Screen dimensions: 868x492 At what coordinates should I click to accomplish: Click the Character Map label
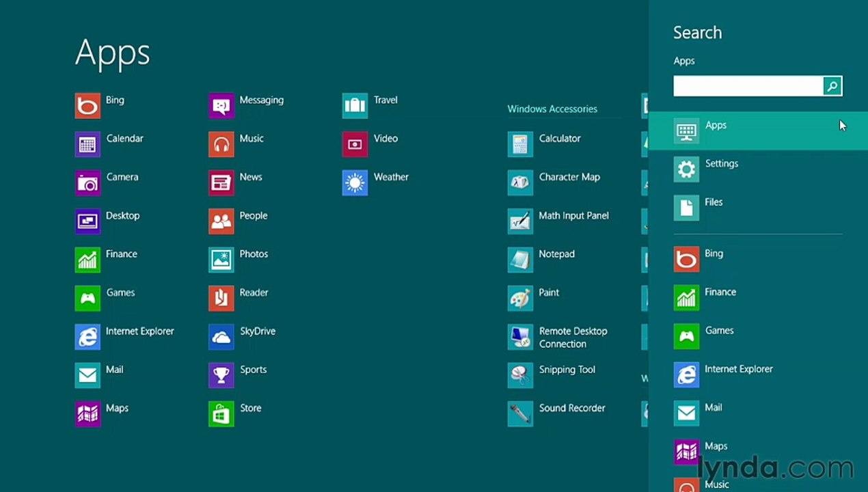click(569, 176)
